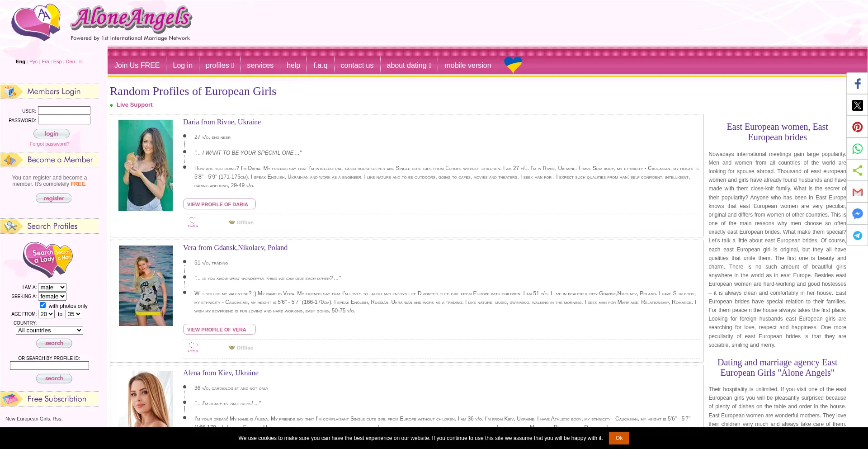The image size is (868, 449).
Task: Open the f.a.q menu item
Action: 321,65
